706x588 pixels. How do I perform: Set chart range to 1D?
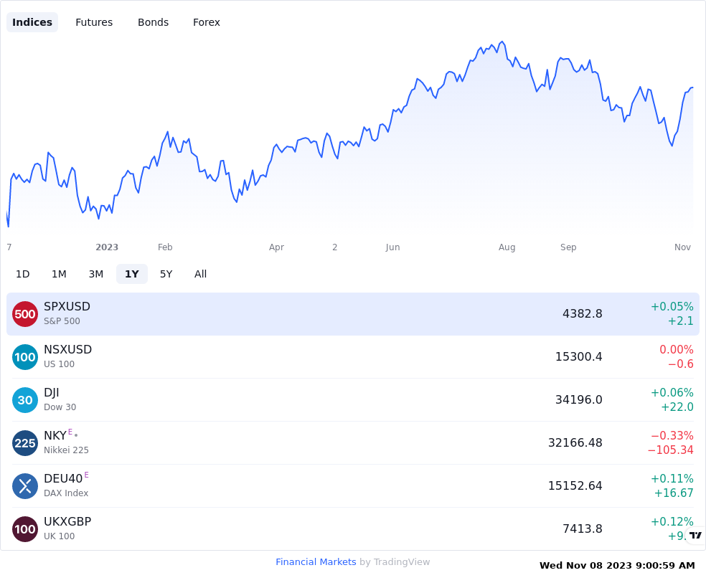(22, 274)
